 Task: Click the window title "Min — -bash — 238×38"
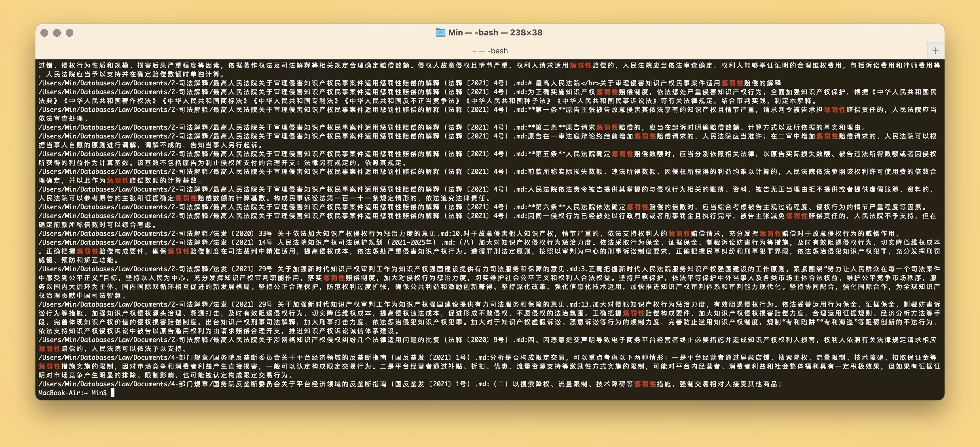point(495,32)
